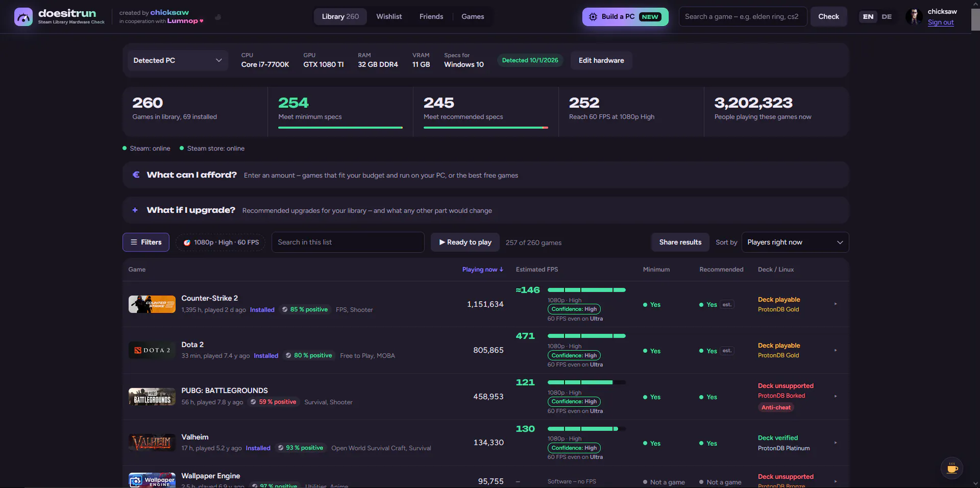
Task: Click the Steam icon beside 85 % positive
Action: 285,309
